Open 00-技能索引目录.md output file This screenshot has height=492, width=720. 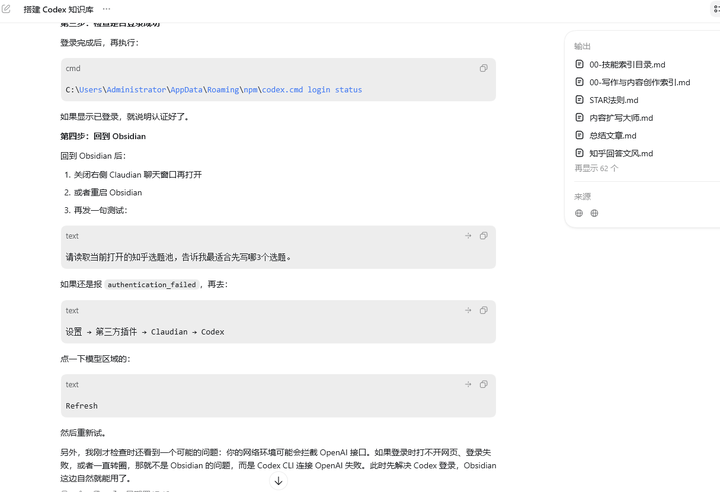[620, 65]
